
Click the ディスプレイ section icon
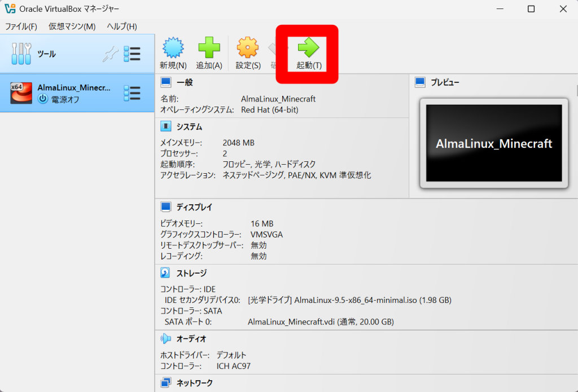166,206
